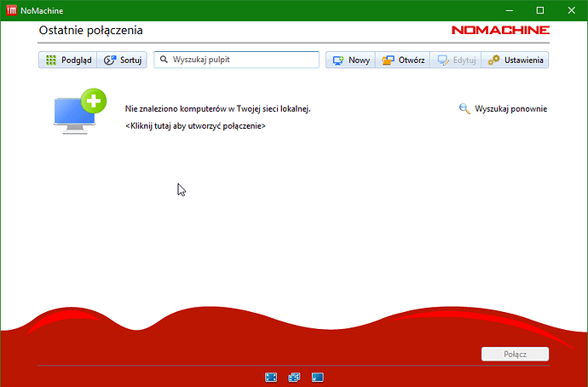
Task: Click the create connection link text
Action: (195, 125)
